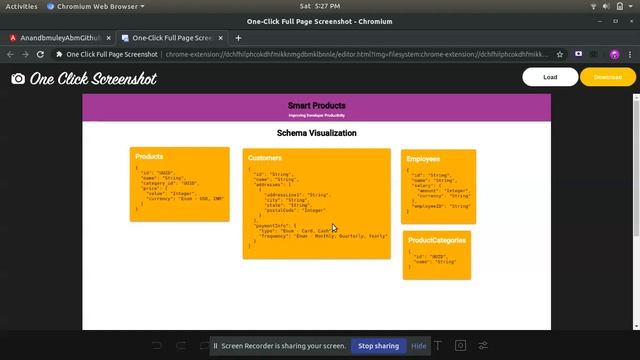Click the extension puzzle icon in address bar

click(59, 54)
